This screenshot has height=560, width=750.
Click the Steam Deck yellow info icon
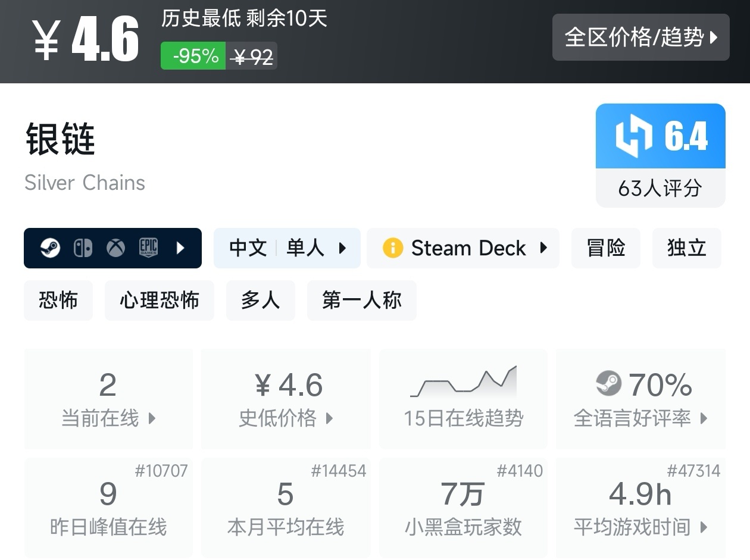click(x=393, y=248)
